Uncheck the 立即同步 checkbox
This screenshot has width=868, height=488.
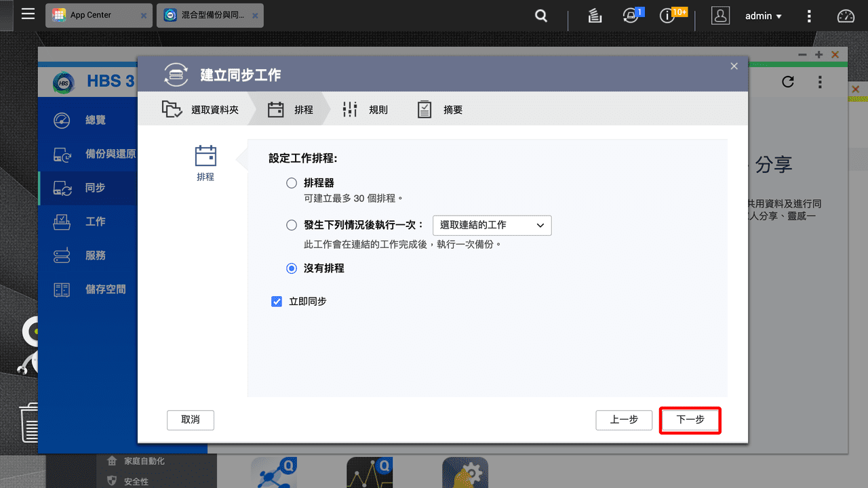277,301
